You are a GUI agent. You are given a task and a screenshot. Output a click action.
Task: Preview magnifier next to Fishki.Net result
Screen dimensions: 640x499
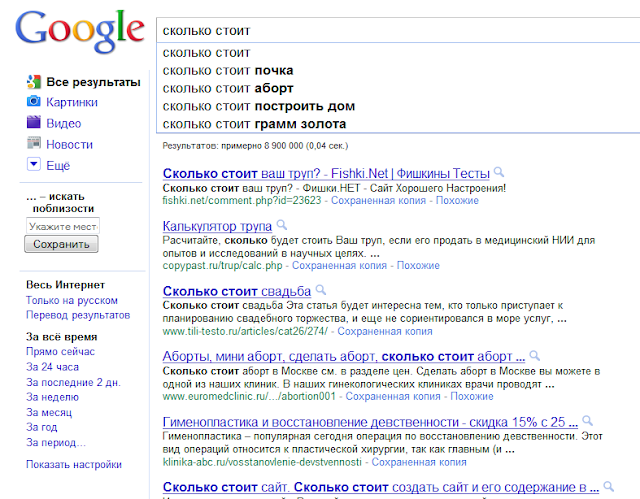click(499, 172)
